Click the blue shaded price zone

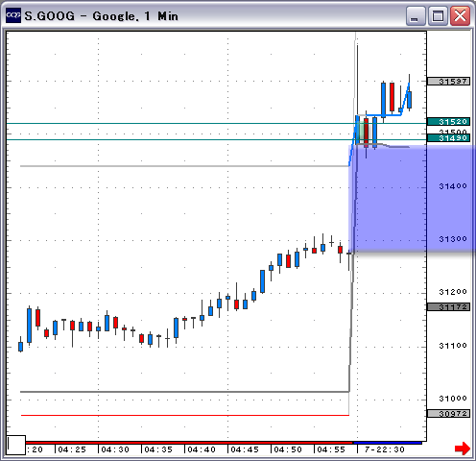(x=412, y=199)
